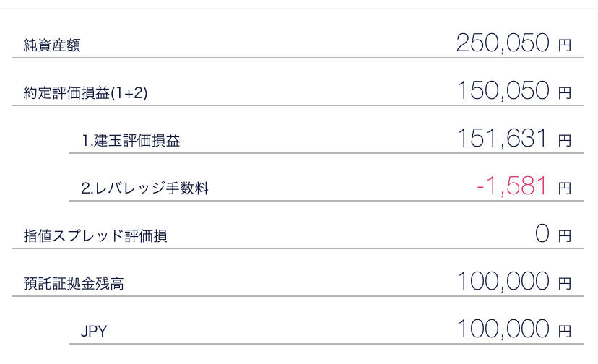Viewport: 598px width, 364px height.
Task: Click the JPY currency label
Action: (95, 331)
